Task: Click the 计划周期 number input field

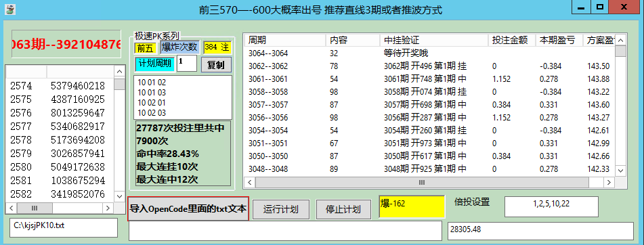Action: tap(187, 63)
